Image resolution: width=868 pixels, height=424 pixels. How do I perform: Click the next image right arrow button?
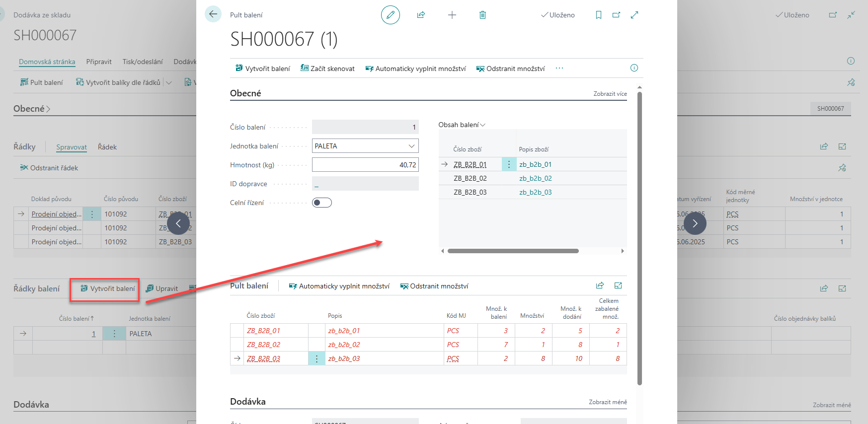pyautogui.click(x=695, y=223)
